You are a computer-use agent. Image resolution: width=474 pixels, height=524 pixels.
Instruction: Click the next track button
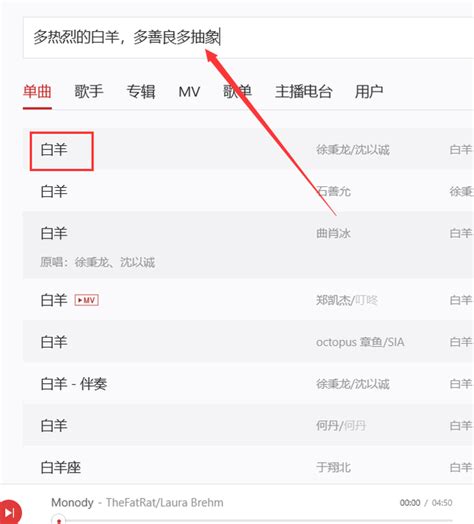pos(9,512)
